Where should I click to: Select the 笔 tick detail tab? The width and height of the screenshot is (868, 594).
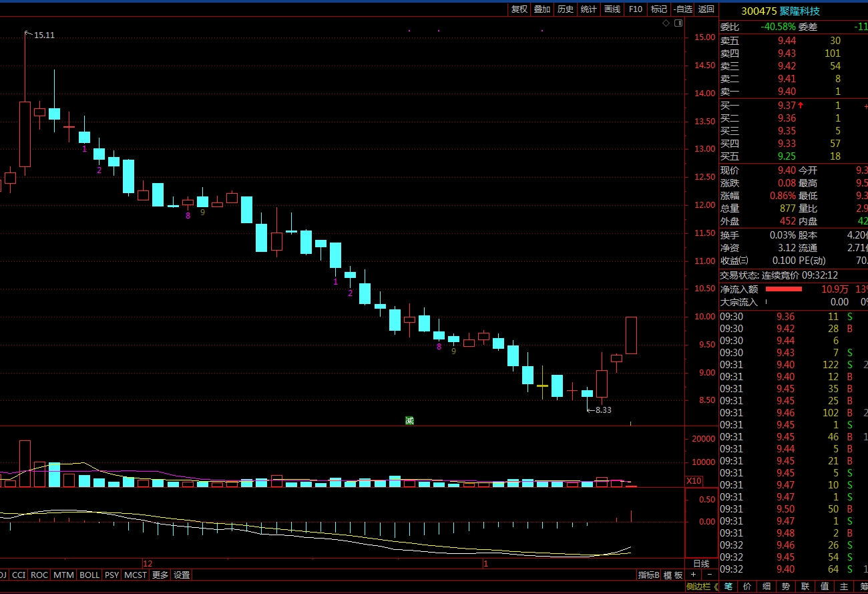728,587
